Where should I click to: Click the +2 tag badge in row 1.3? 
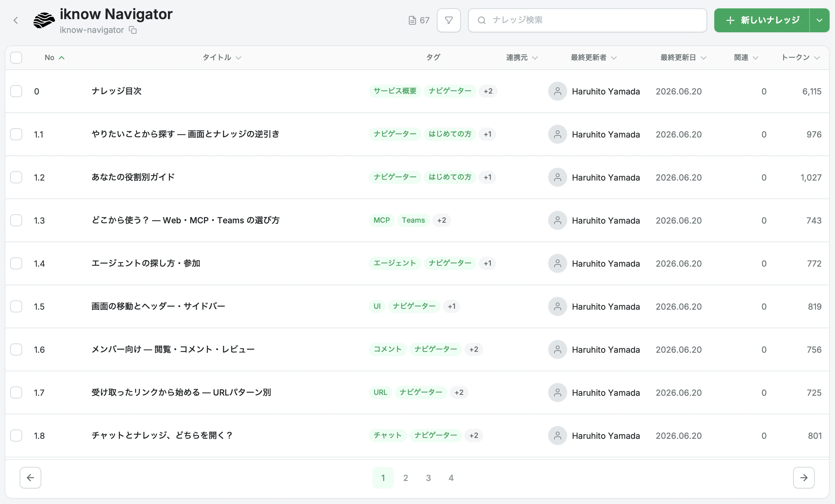(442, 220)
